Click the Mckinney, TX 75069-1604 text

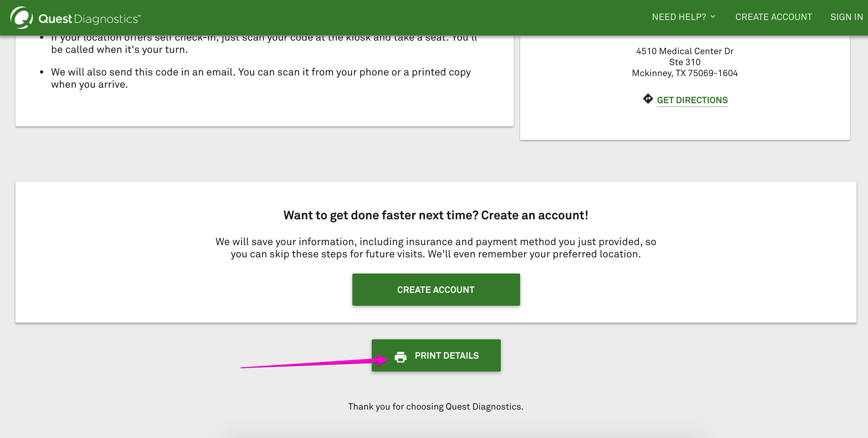tap(684, 73)
